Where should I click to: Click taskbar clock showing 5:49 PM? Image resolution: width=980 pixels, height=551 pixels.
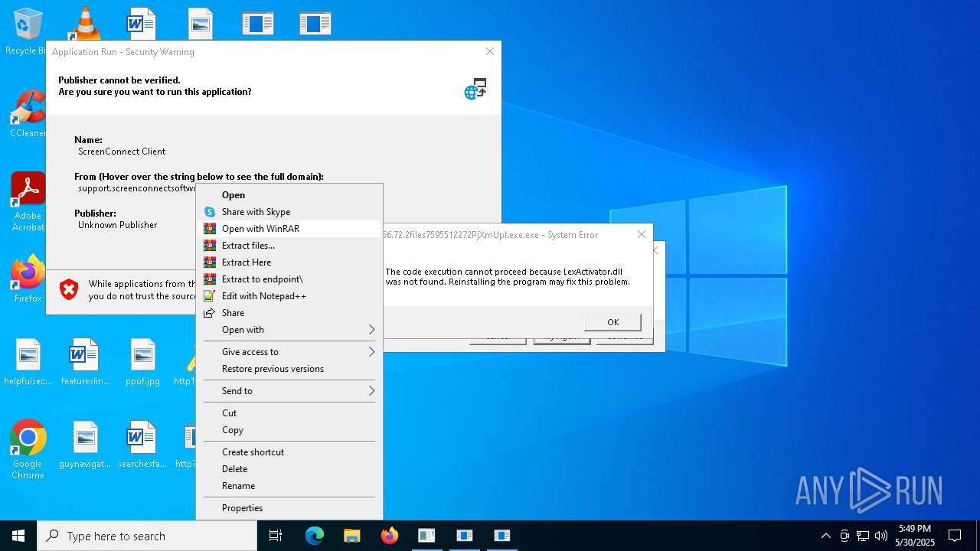pyautogui.click(x=915, y=536)
